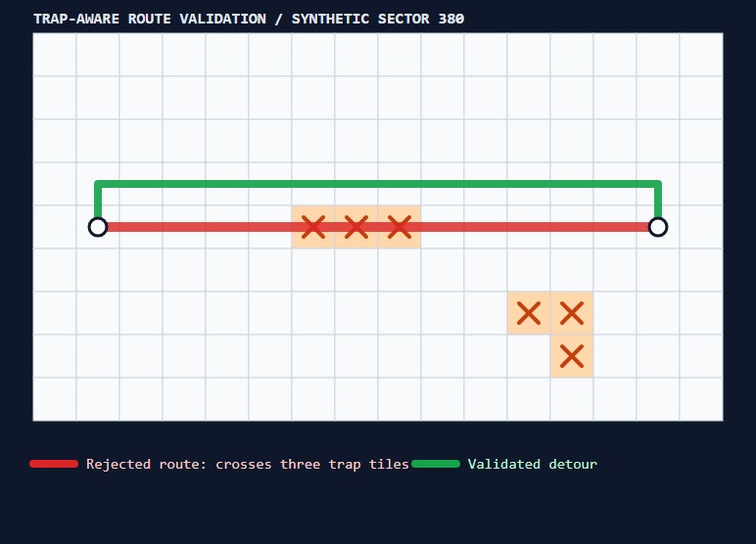
Task: Click the title "TRAP-AWARE ROUTE VALIDATION / SYNTHETIC SECTOR 380"
Action: 249,19
